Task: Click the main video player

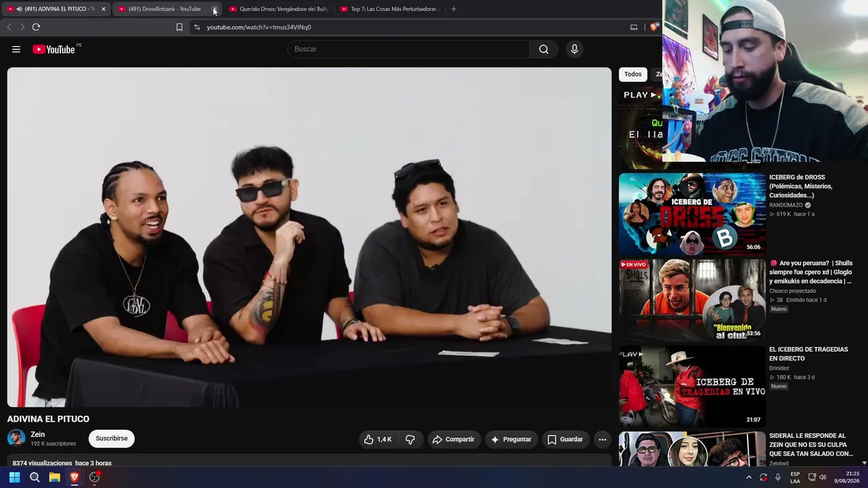Action: (309, 237)
